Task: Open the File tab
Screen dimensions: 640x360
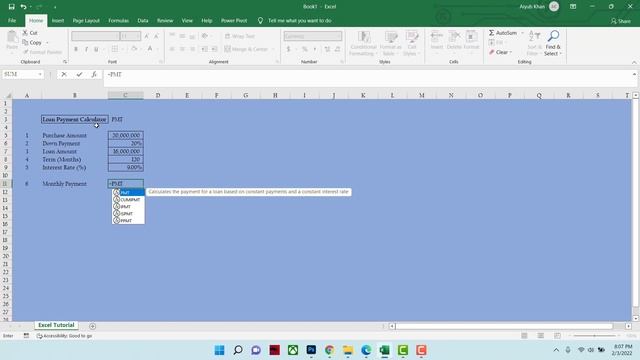Action: (12, 20)
